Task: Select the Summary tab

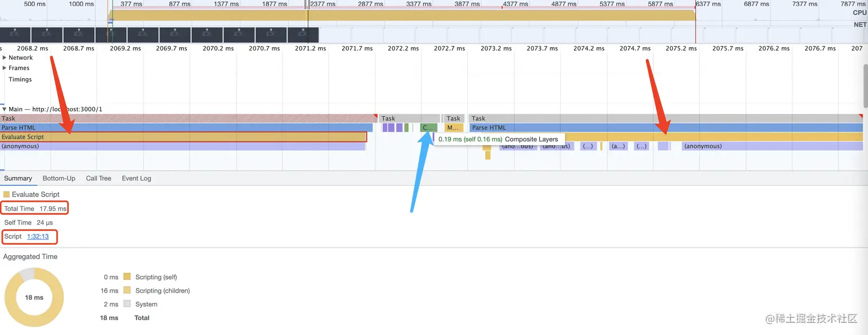Action: [x=18, y=178]
